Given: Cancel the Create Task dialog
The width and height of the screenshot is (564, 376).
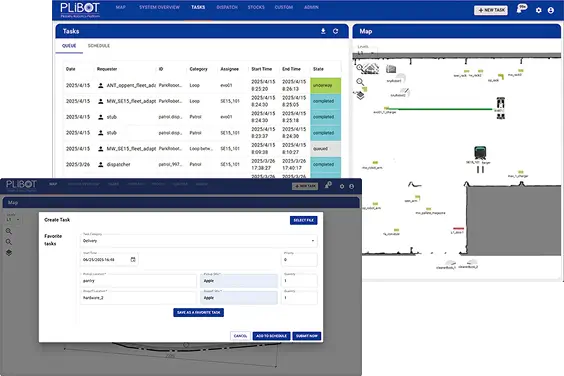Looking at the screenshot, I should click(x=240, y=336).
